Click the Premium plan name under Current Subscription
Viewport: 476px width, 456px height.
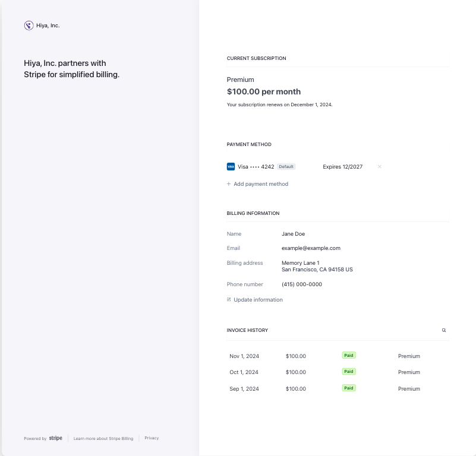tap(240, 79)
